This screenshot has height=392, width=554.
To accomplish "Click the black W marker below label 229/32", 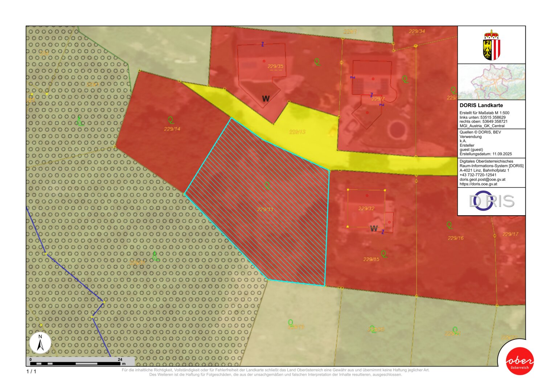I will pos(374,229).
